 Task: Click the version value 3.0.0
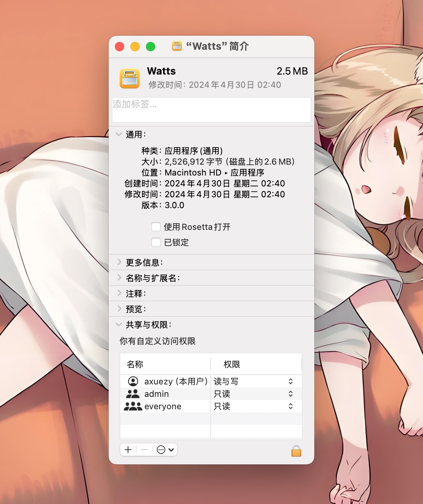point(174,205)
